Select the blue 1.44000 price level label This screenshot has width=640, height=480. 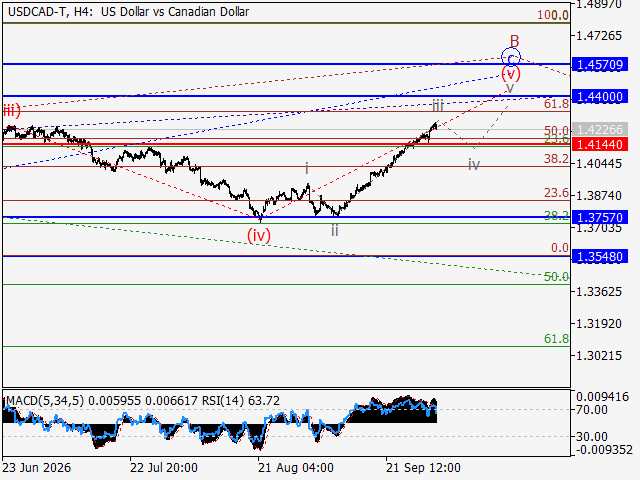[x=600, y=97]
